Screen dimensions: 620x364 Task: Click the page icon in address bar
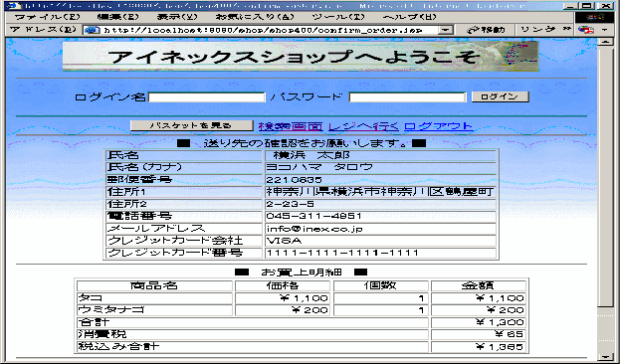pos(93,30)
